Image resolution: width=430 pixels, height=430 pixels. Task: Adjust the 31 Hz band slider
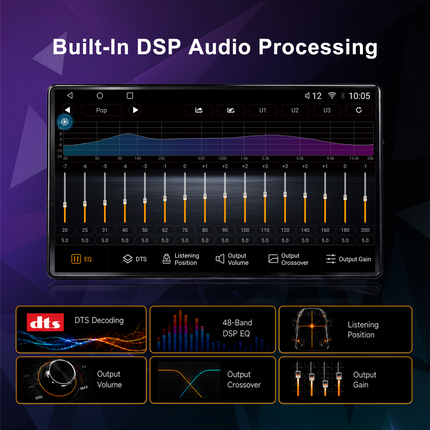[x=105, y=197]
